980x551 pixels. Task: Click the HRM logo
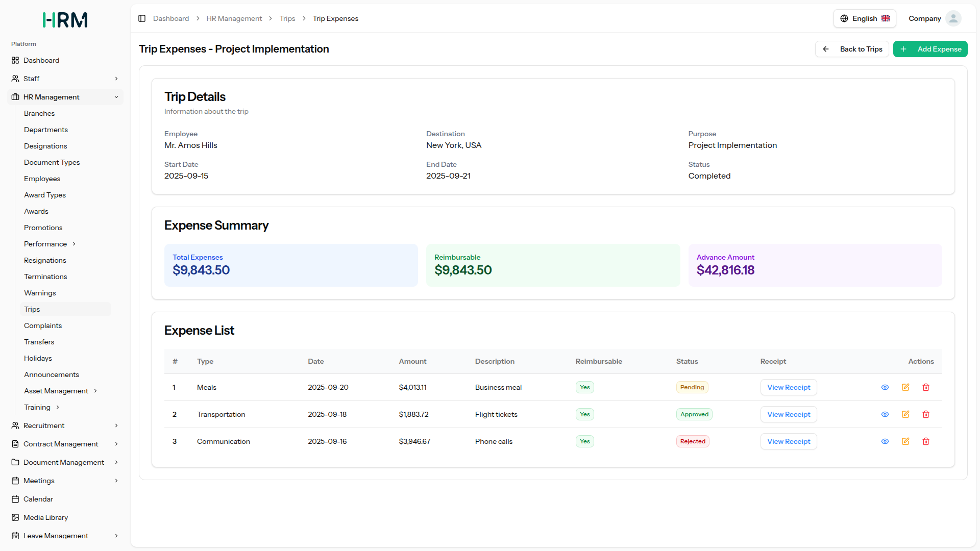[65, 20]
